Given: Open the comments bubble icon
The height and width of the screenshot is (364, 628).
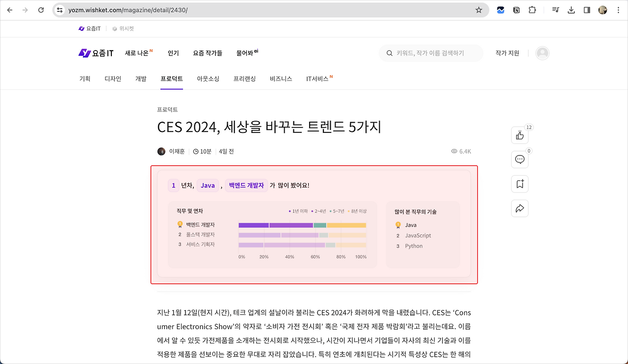Looking at the screenshot, I should coord(520,159).
